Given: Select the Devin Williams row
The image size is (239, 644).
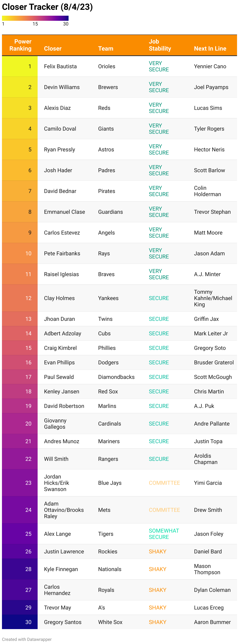Looking at the screenshot, I should (119, 87).
